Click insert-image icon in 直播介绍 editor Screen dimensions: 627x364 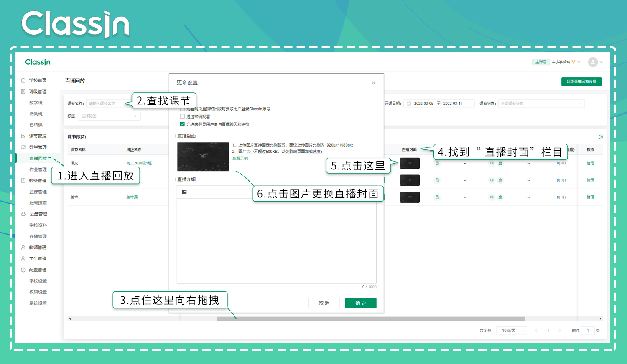[x=184, y=192]
